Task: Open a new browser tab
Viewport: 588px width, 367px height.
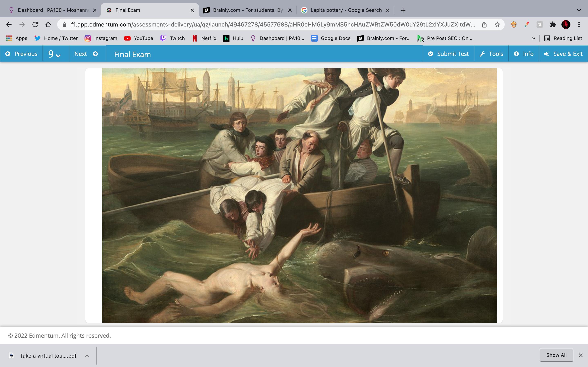Action: pyautogui.click(x=403, y=10)
